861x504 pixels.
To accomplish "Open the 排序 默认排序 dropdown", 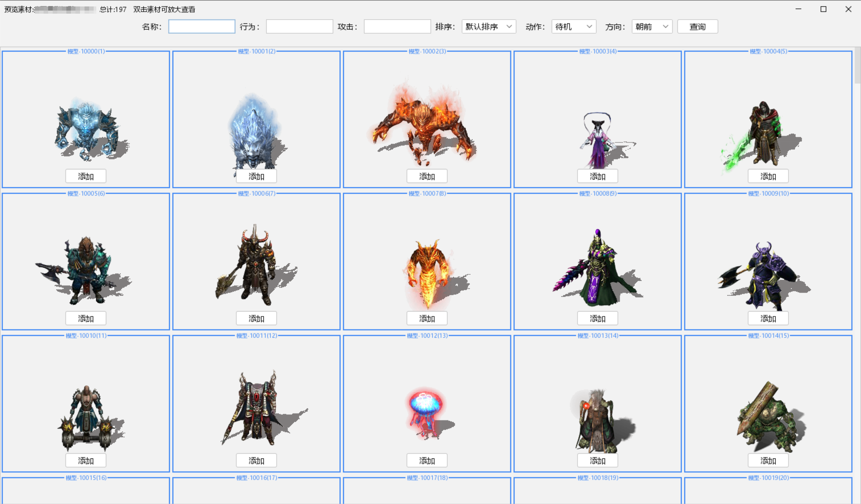I will 489,27.
